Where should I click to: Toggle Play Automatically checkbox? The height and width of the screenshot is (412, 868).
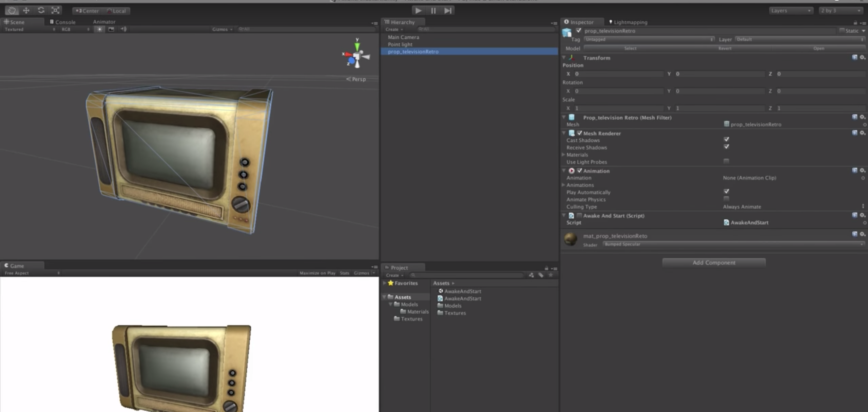726,192
